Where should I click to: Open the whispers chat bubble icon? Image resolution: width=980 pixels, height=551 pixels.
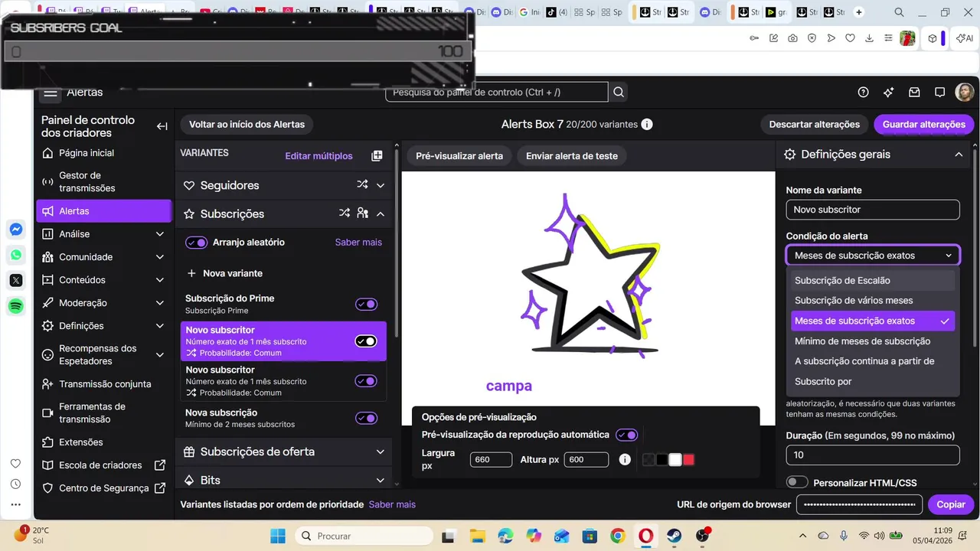[x=939, y=92]
